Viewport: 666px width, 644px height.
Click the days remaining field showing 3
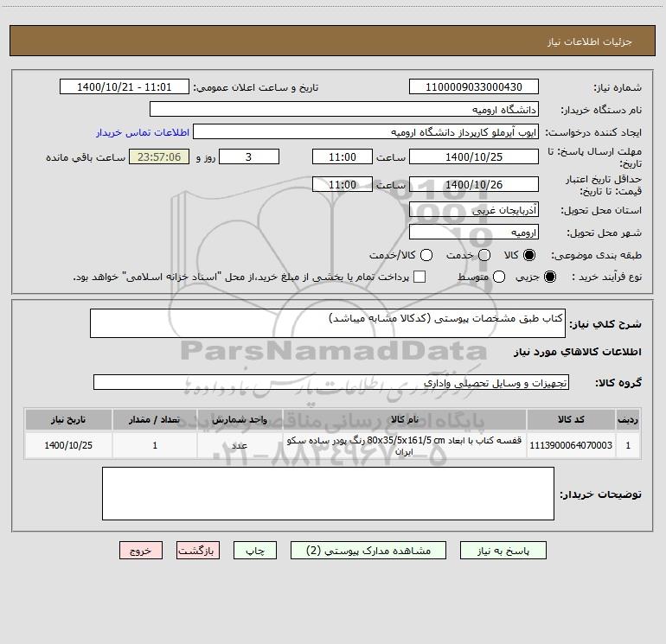(x=249, y=156)
